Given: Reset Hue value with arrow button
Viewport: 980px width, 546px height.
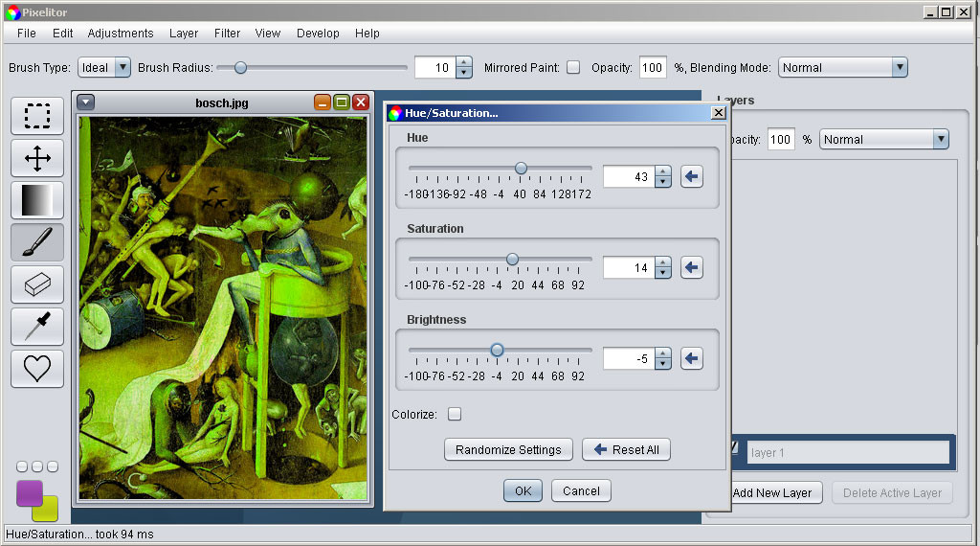Looking at the screenshot, I should 691,177.
